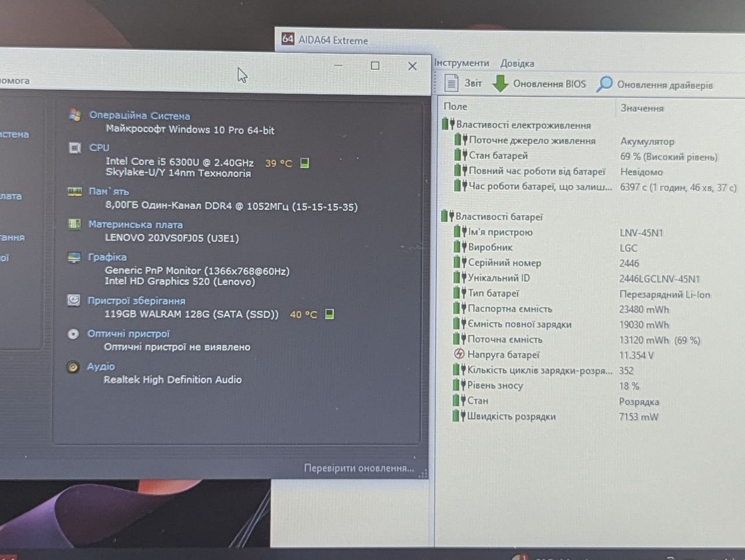Open the CPU section link in Speccy
The image size is (745, 560).
pyautogui.click(x=99, y=148)
